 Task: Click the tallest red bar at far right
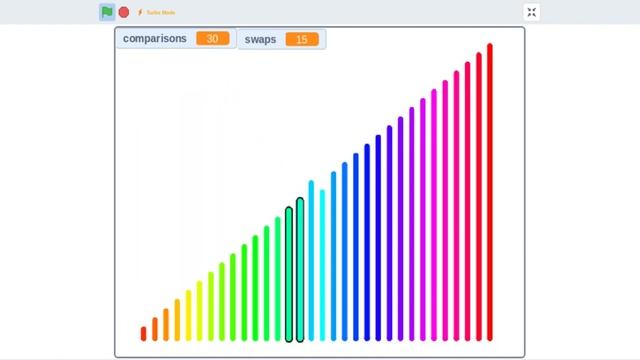tap(490, 192)
